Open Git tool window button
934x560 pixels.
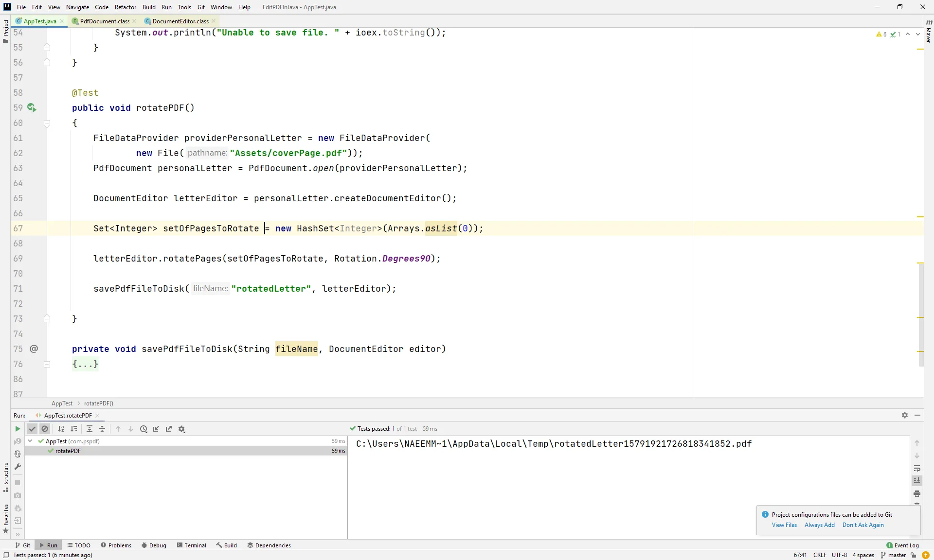pyautogui.click(x=23, y=545)
